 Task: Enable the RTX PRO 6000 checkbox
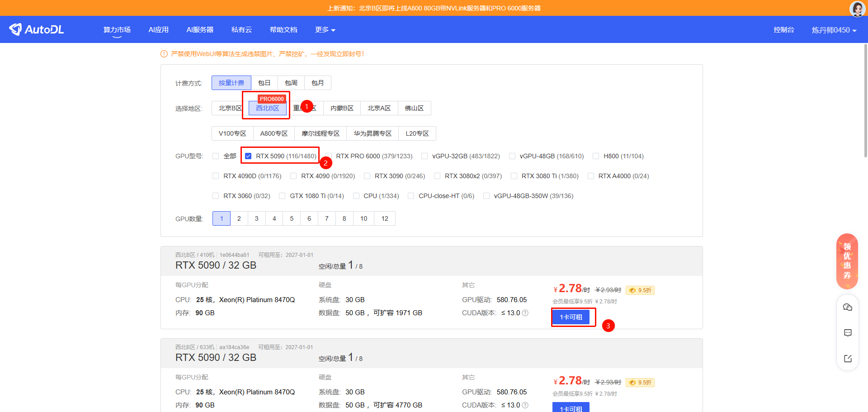tap(329, 156)
